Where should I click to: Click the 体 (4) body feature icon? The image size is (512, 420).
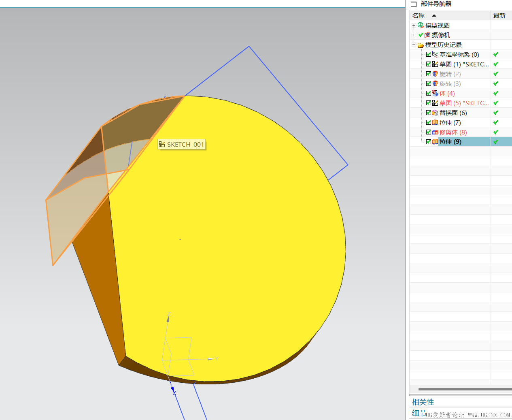tap(435, 93)
